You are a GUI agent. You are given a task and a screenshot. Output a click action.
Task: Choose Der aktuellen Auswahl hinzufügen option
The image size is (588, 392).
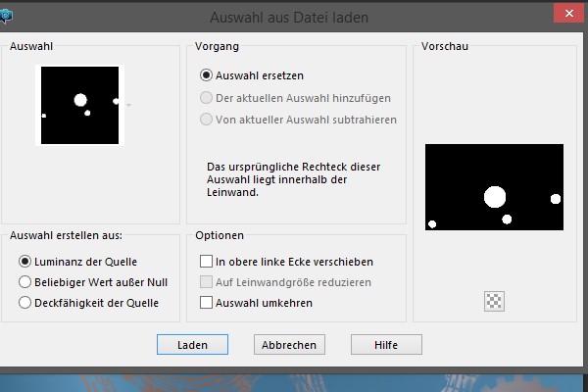(206, 98)
